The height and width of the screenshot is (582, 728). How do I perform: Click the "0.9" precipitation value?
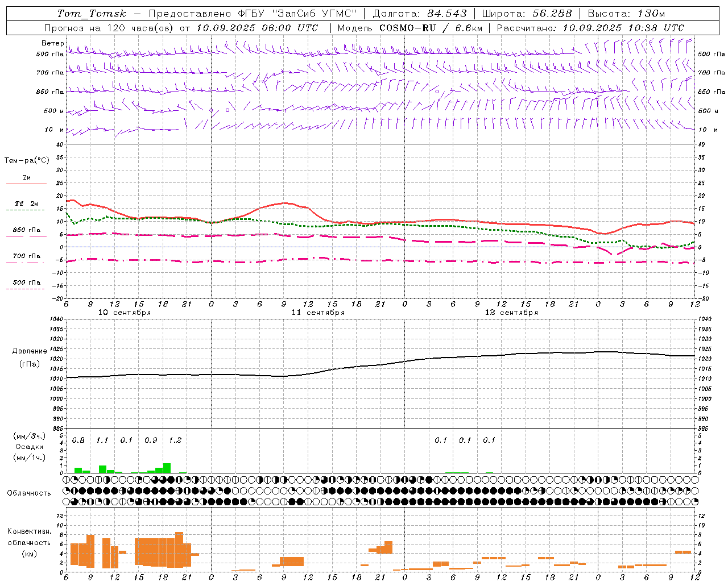pos(151,440)
